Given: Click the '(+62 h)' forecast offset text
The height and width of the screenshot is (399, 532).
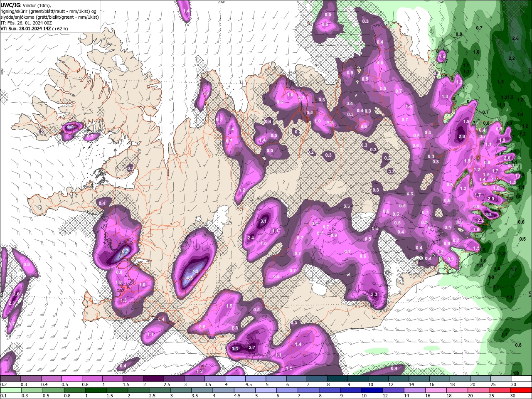Looking at the screenshot, I should (60, 29).
